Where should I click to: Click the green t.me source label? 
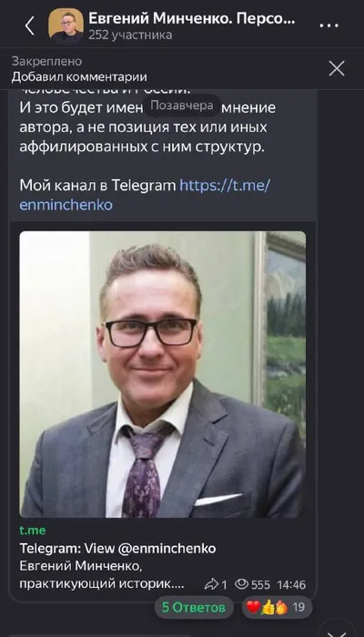point(33,531)
